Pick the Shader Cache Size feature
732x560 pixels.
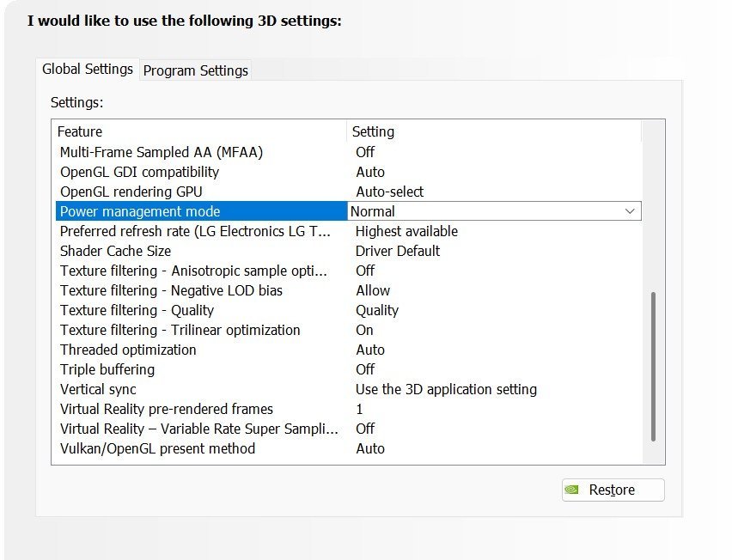348,251
